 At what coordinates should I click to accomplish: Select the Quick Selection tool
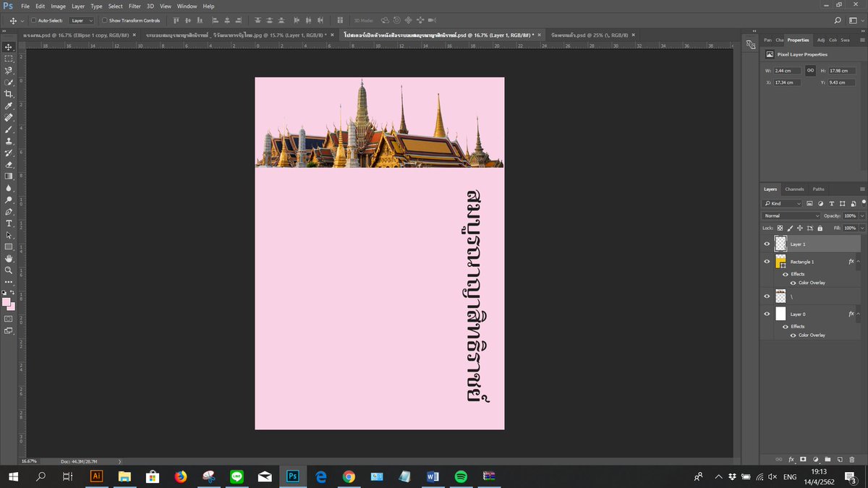coord(9,82)
